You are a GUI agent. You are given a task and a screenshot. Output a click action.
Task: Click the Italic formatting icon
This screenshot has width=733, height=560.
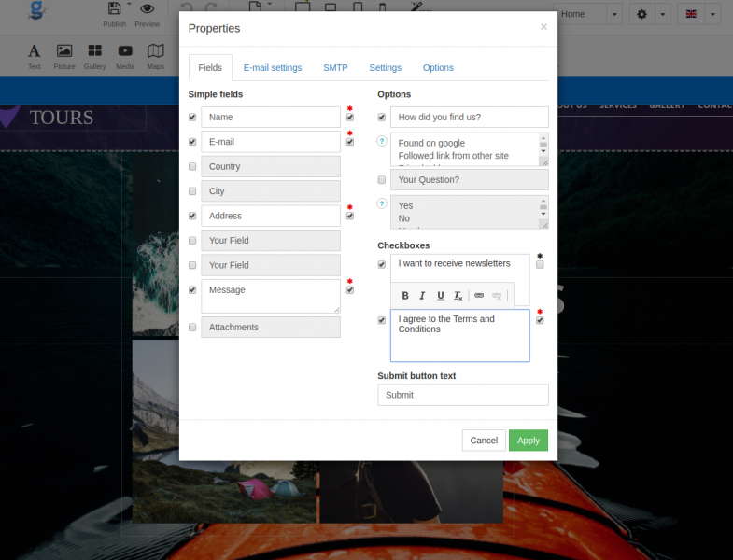[422, 296]
